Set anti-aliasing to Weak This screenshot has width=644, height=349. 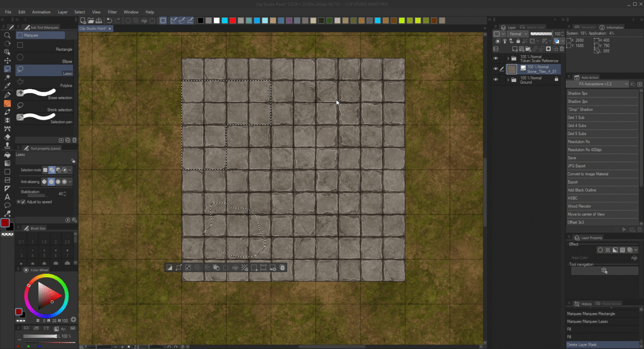tap(52, 182)
